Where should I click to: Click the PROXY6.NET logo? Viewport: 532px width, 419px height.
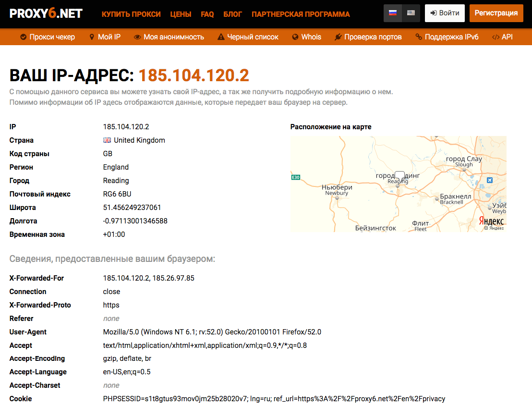click(x=46, y=13)
